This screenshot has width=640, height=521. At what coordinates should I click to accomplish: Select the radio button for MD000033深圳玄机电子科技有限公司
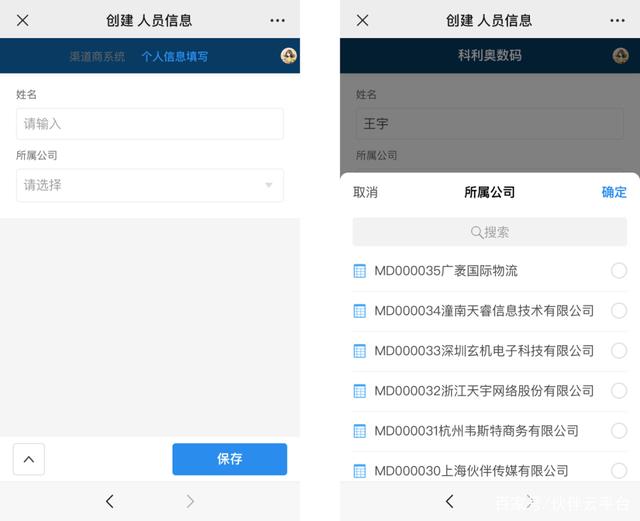619,351
